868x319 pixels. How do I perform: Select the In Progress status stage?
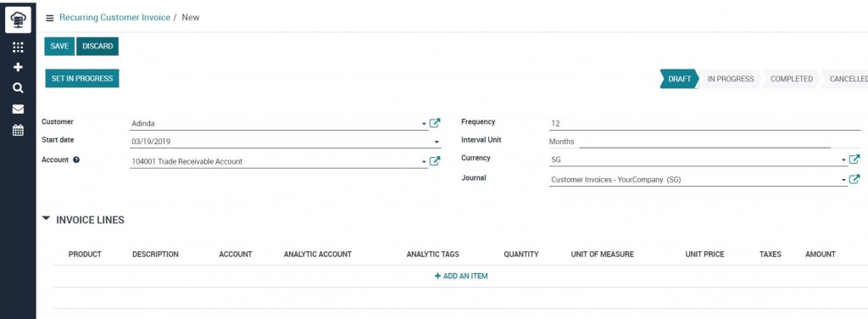tap(731, 79)
